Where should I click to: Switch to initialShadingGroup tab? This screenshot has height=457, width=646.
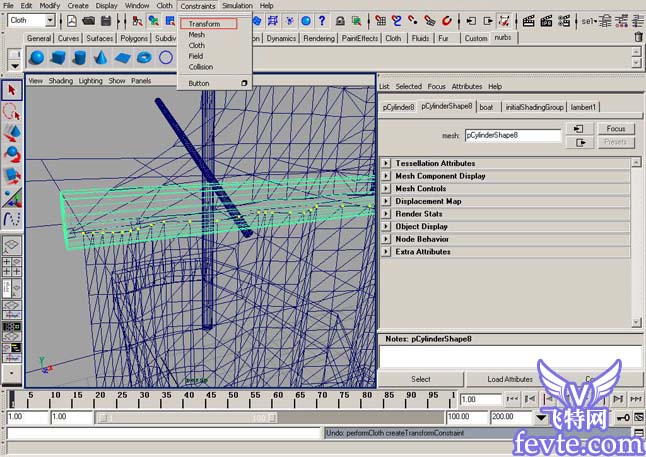click(534, 107)
